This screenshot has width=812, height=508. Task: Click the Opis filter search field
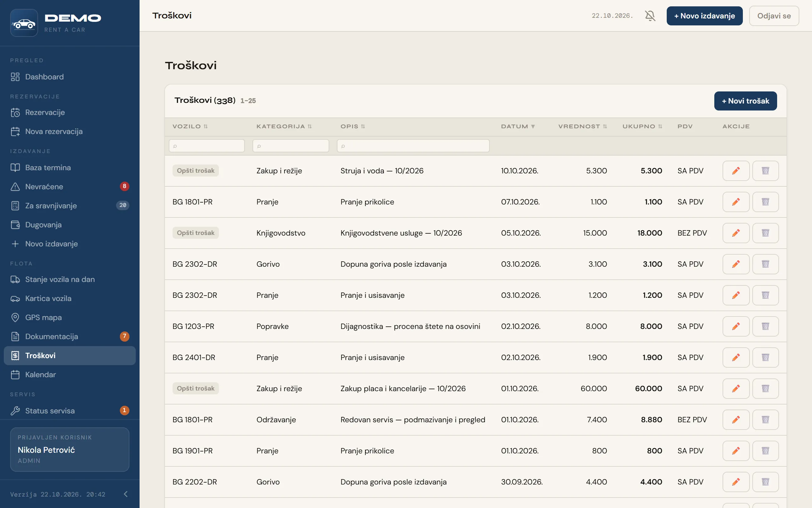pyautogui.click(x=413, y=146)
